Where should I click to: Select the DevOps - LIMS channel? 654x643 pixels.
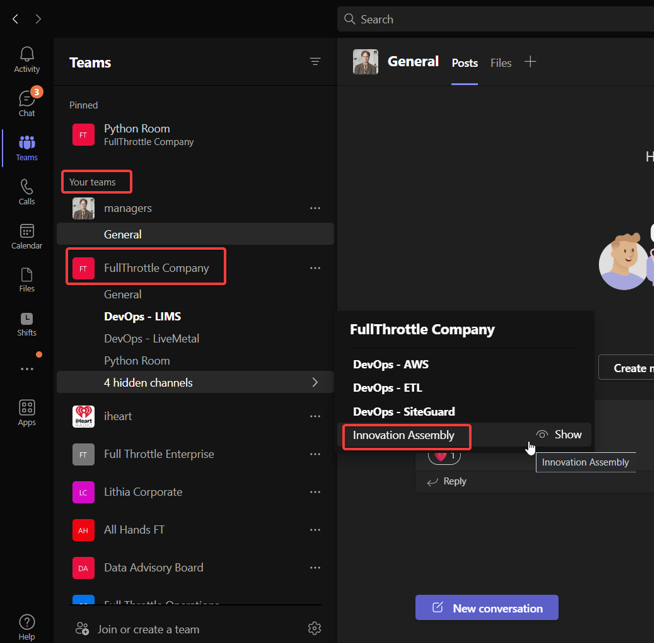tap(142, 316)
